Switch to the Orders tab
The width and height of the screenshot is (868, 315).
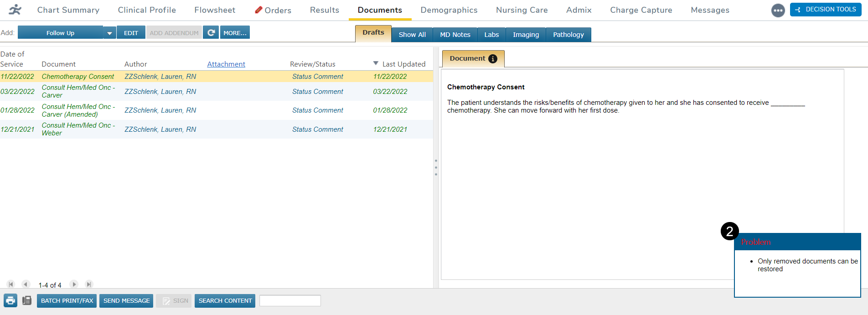pos(273,10)
